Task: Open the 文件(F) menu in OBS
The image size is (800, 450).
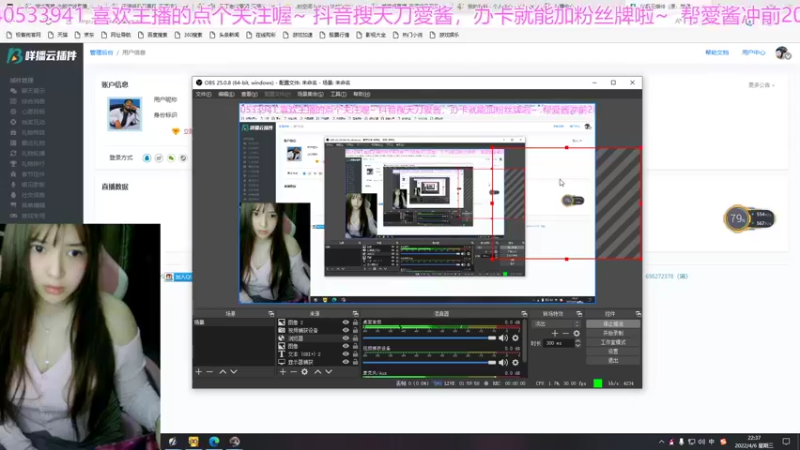Action: [203, 94]
